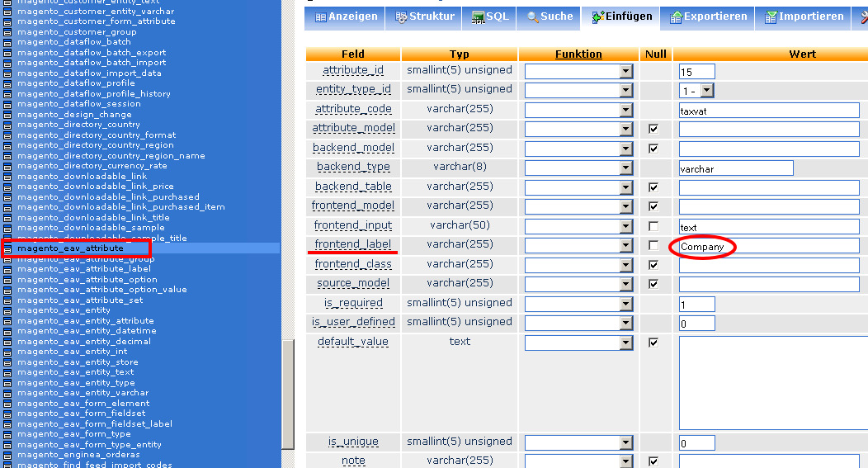
Task: Click table icon beside magento_enginea_orderas
Action: 7,456
